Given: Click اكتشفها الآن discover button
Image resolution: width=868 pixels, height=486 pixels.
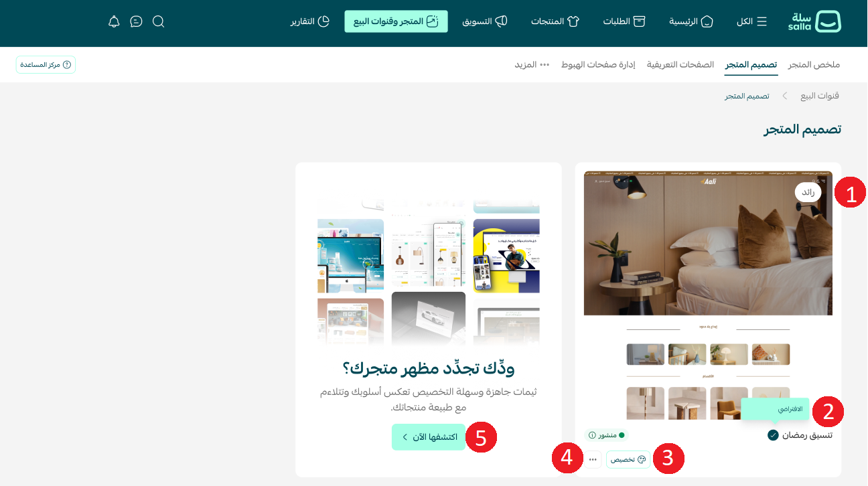Looking at the screenshot, I should 429,437.
